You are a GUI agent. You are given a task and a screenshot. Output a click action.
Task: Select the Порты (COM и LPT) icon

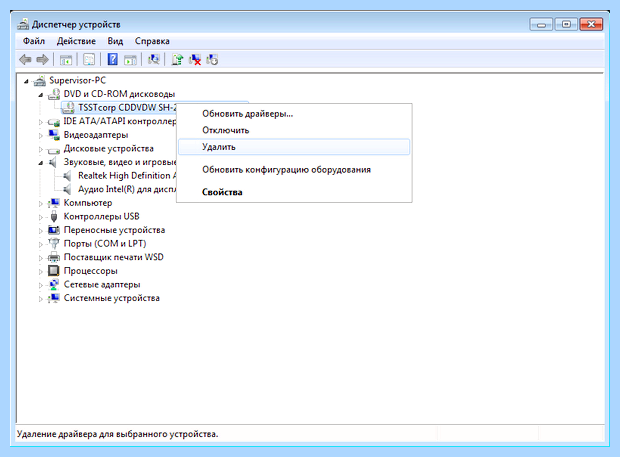pyautogui.click(x=54, y=244)
